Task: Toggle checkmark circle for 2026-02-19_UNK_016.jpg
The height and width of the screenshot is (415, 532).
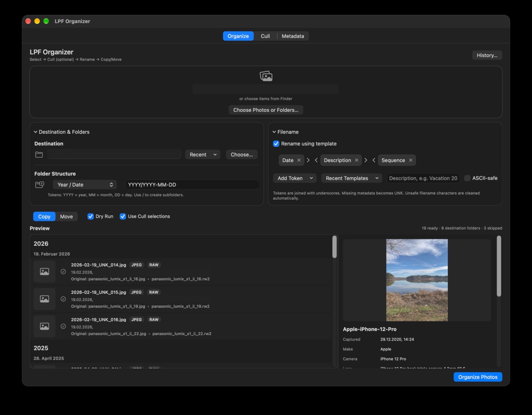Action: point(63,326)
